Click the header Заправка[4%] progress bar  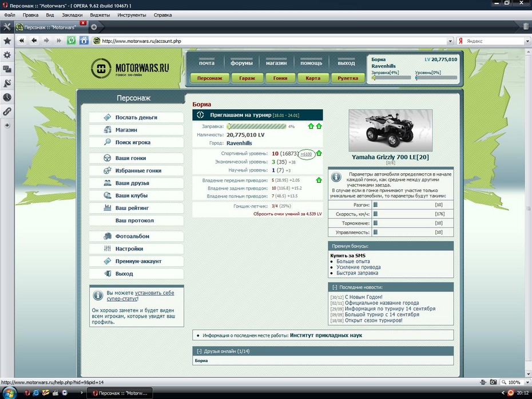click(391, 78)
